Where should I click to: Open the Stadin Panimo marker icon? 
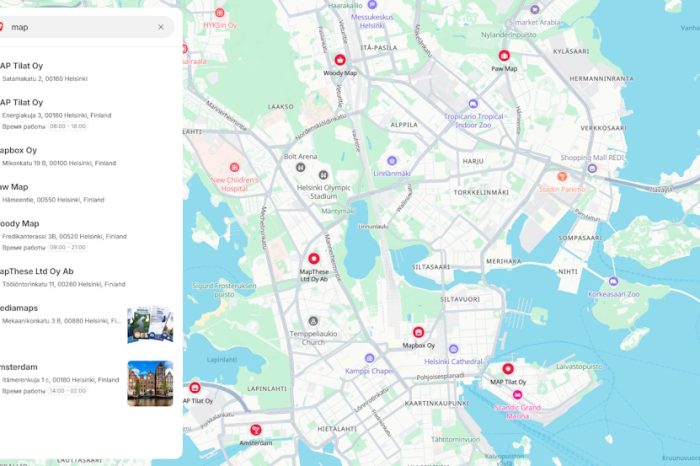click(562, 177)
